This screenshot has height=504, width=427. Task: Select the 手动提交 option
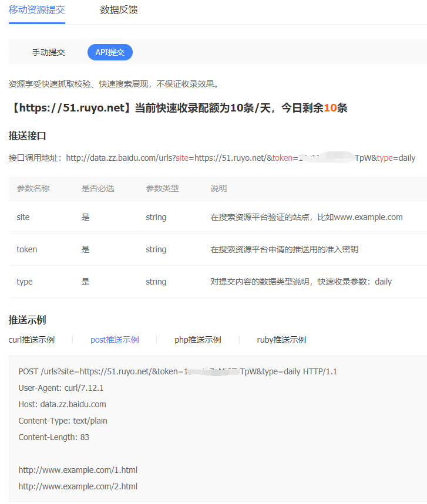48,52
